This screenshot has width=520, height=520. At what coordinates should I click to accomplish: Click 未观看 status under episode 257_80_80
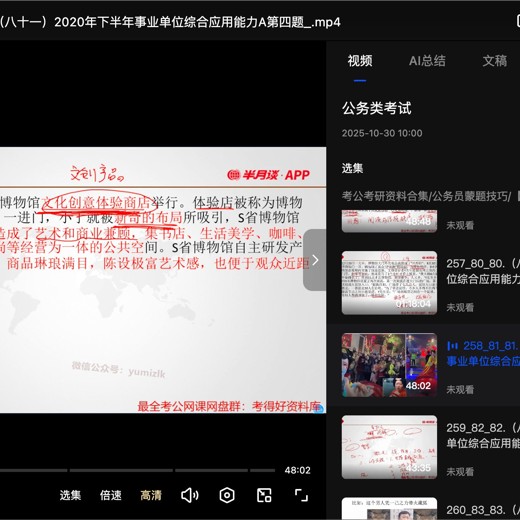click(460, 307)
